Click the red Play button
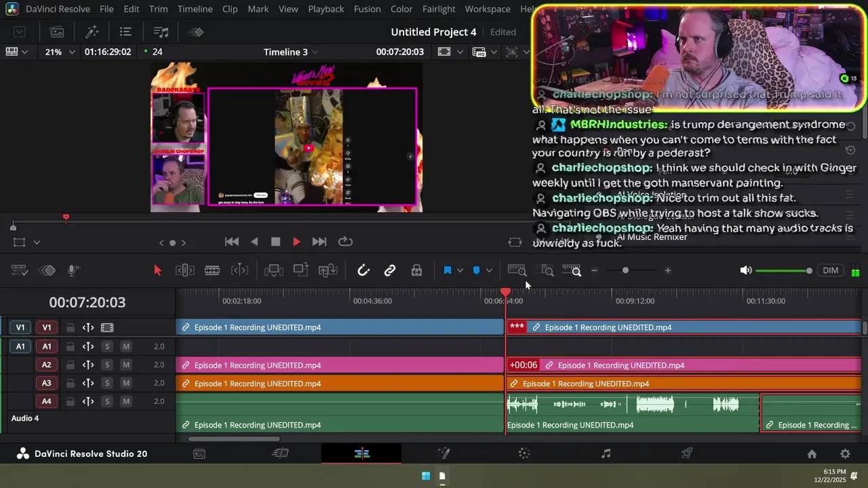868x488 pixels. 296,242
